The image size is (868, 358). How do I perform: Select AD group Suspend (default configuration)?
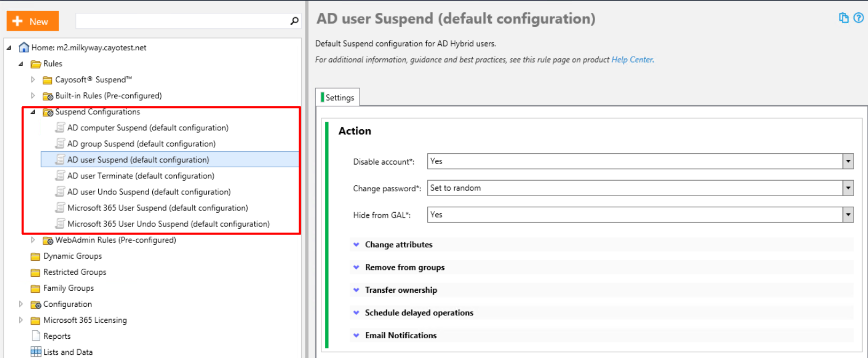tap(142, 144)
